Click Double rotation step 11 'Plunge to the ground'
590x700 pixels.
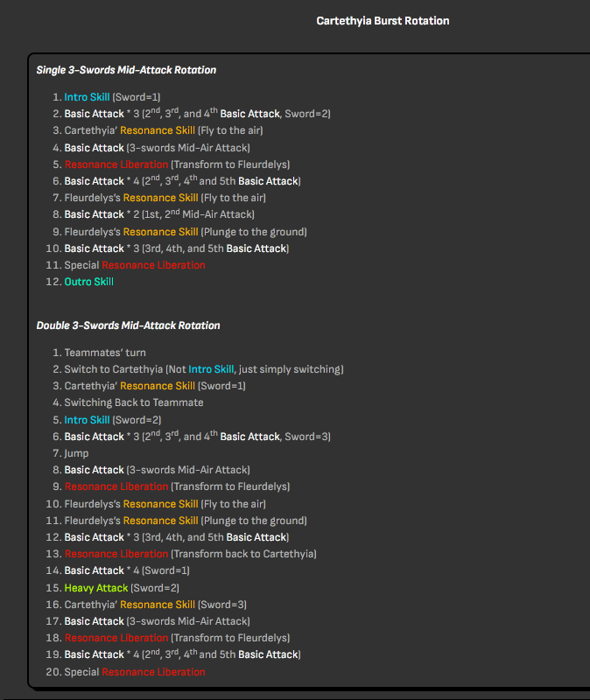pos(186,521)
